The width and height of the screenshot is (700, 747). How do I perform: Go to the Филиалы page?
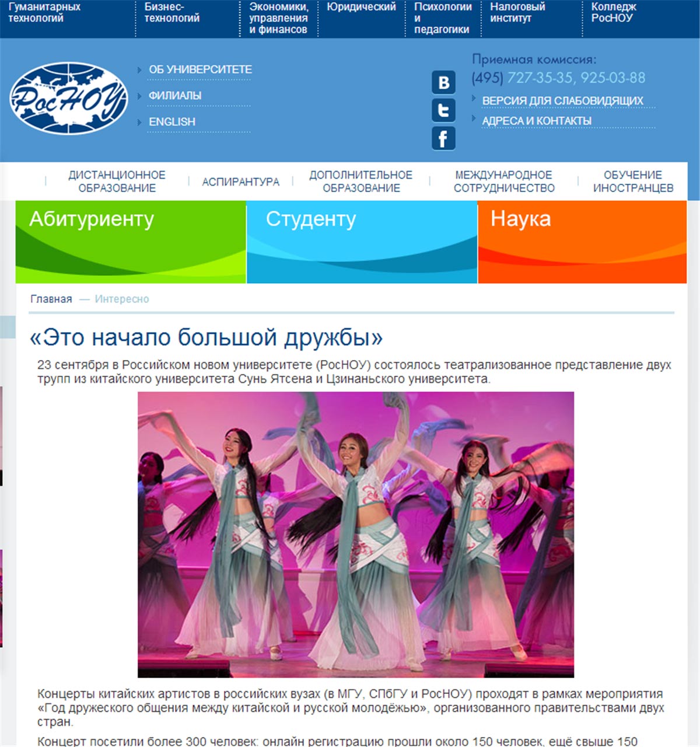point(175,96)
